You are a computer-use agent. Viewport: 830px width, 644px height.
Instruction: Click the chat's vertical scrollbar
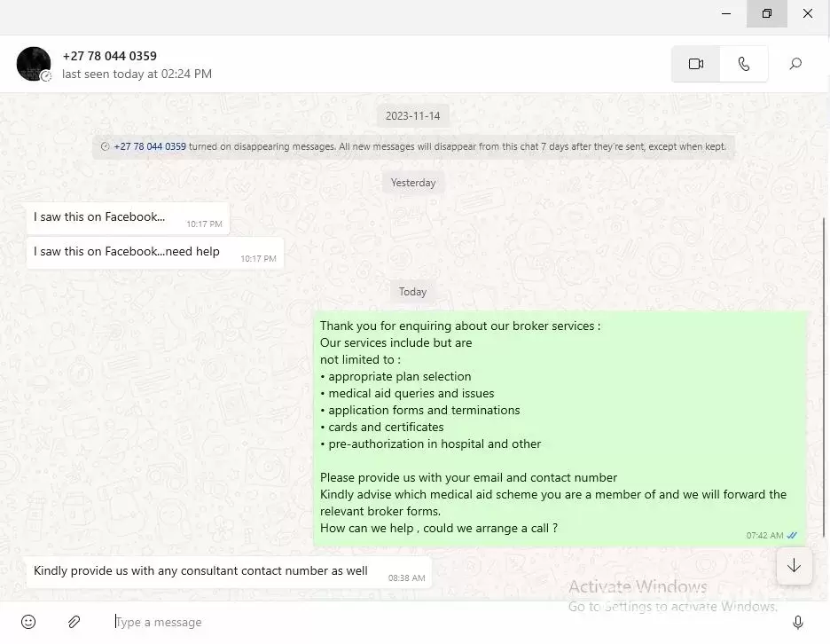tap(824, 377)
